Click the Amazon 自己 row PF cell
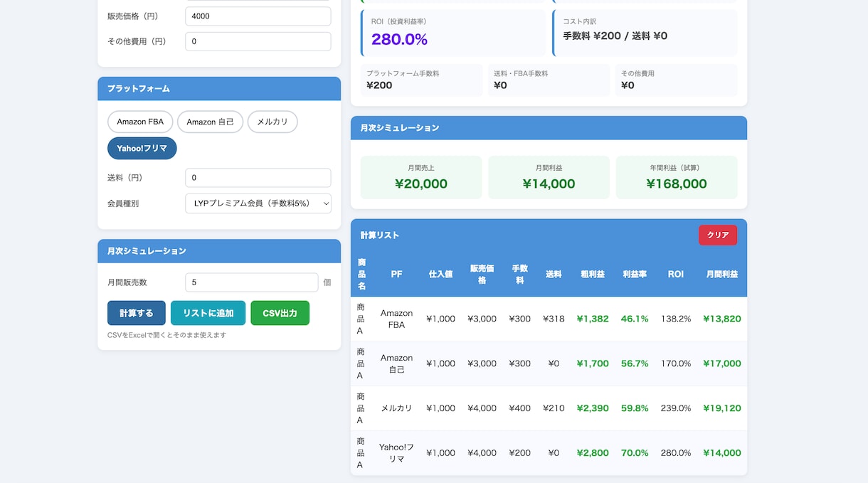This screenshot has width=868, height=483. click(x=396, y=363)
